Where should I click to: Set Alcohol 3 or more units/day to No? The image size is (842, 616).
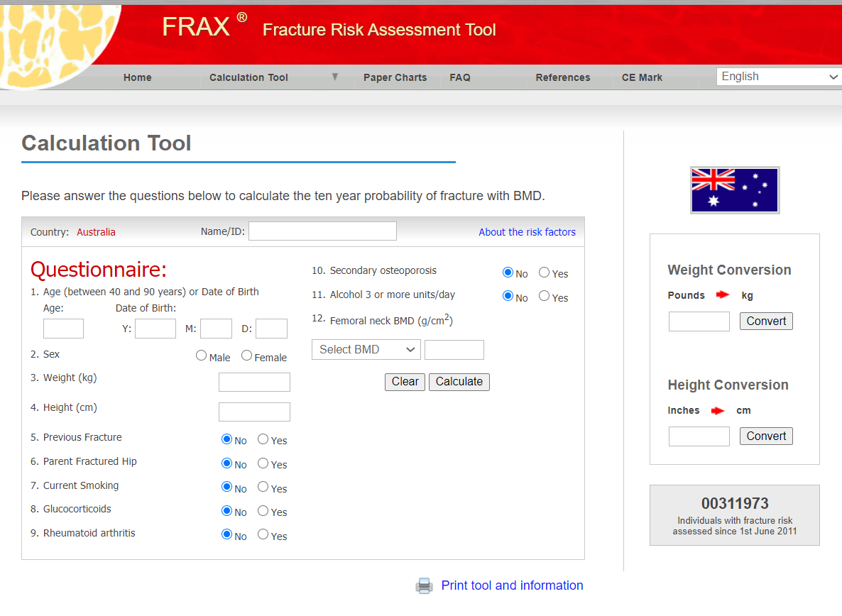pos(508,296)
